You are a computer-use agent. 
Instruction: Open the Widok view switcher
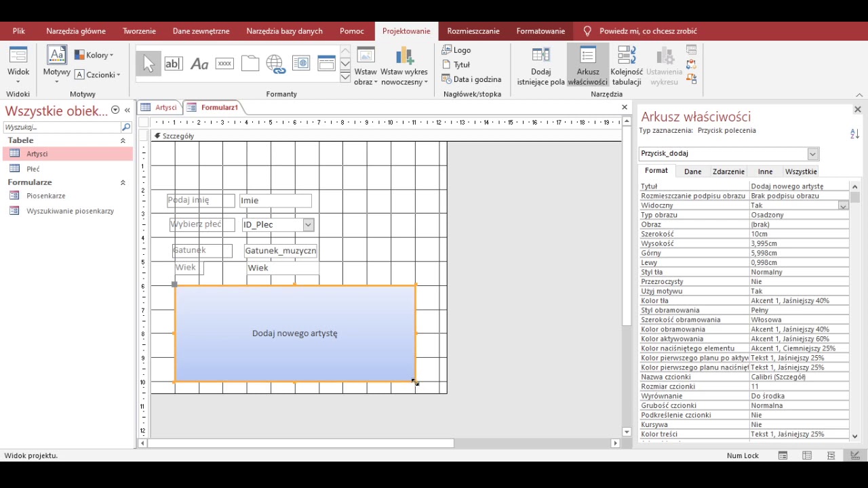tap(18, 64)
